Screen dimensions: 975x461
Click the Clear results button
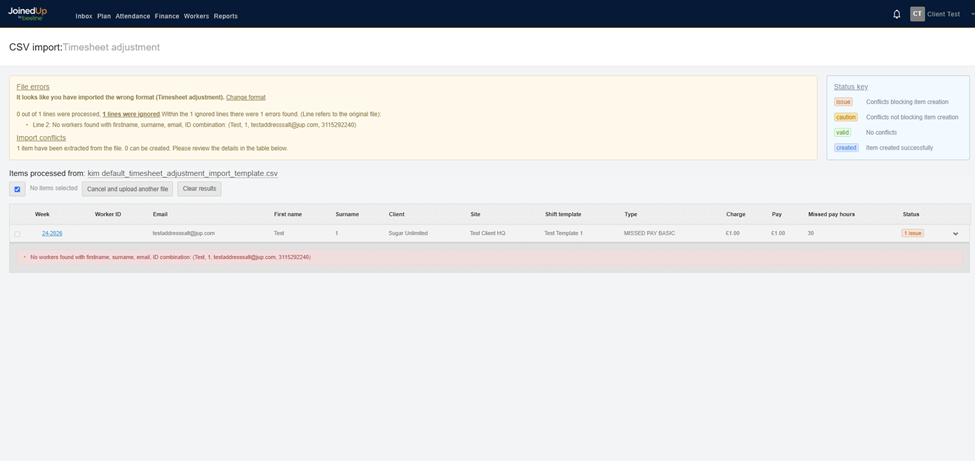pyautogui.click(x=199, y=189)
